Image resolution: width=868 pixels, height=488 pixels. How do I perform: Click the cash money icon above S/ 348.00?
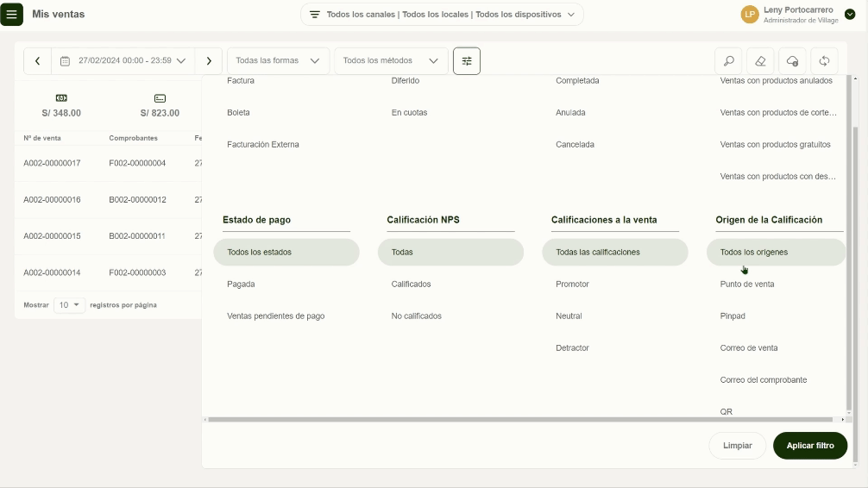61,98
